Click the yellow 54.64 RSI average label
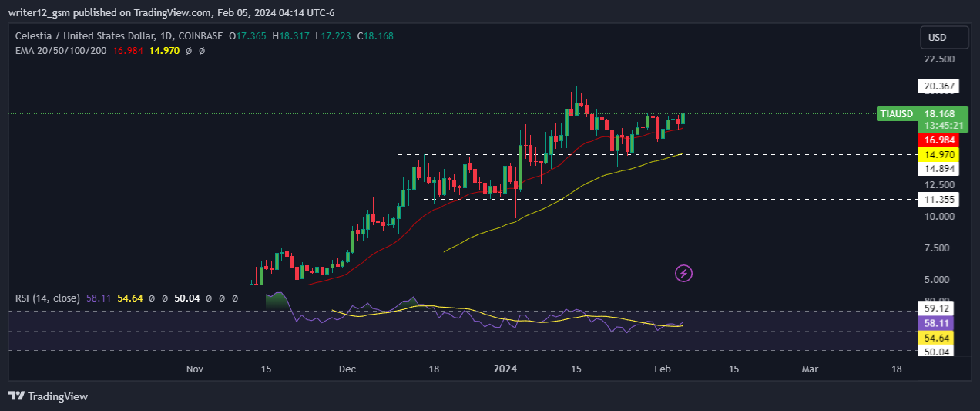The height and width of the screenshot is (411, 980). tap(939, 338)
